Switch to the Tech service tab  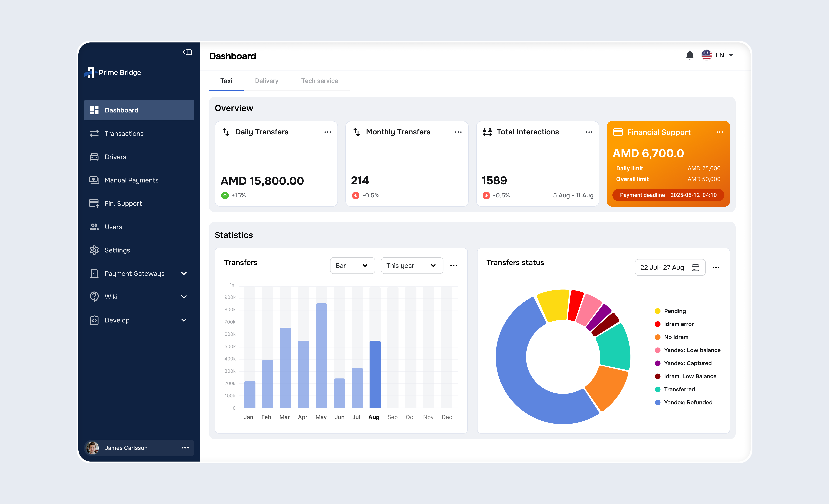coord(320,81)
